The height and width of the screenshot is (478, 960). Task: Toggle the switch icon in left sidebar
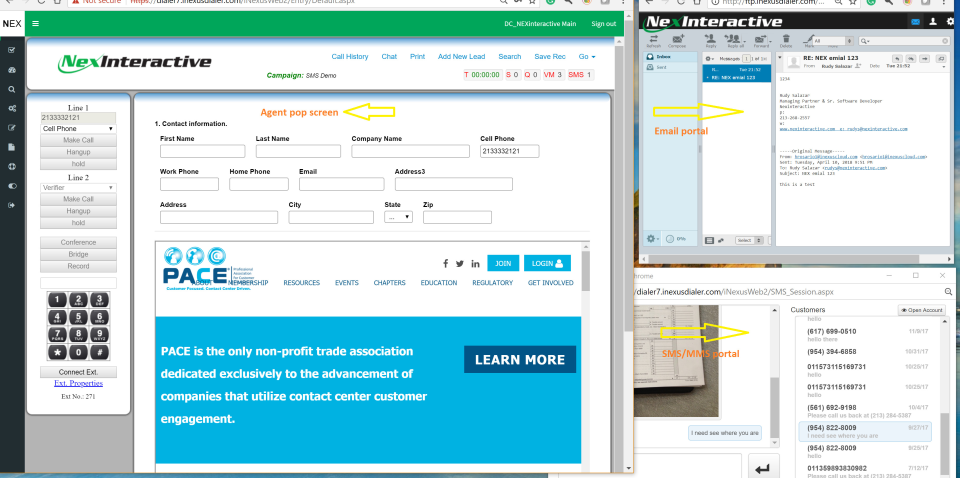(12, 186)
